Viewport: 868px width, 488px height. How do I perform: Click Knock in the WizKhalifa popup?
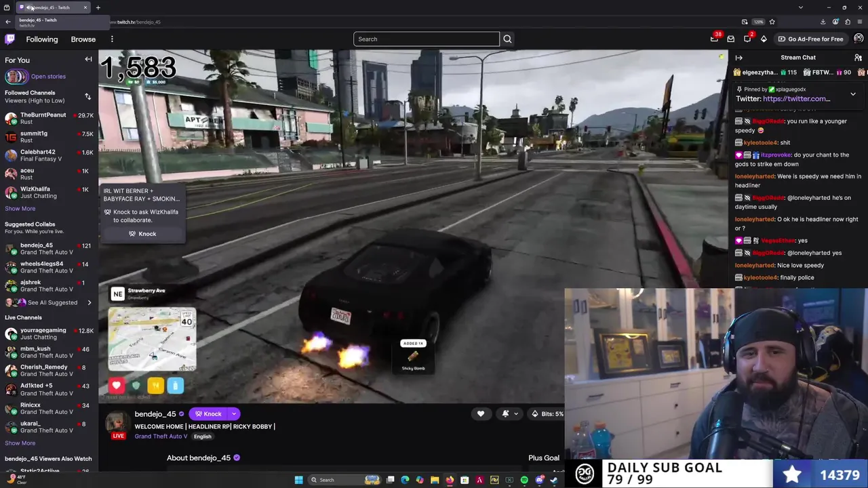coord(142,234)
